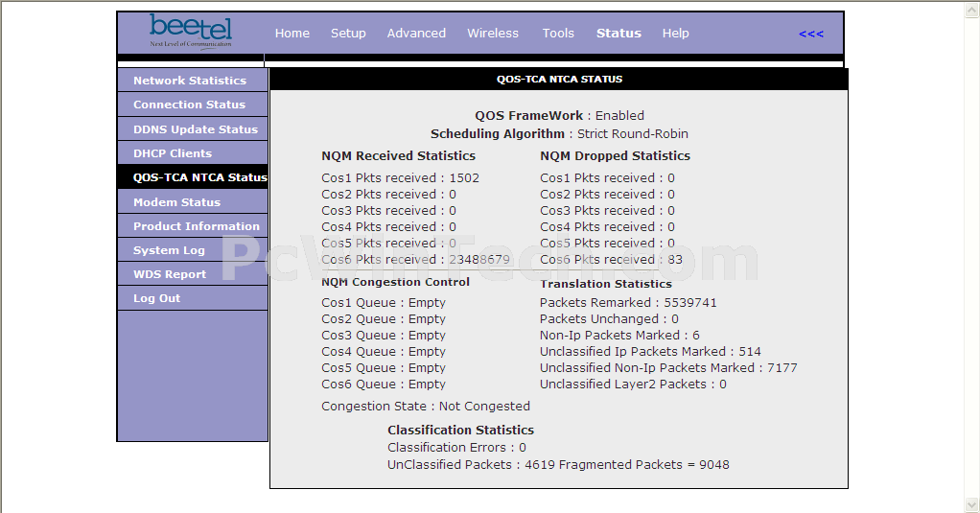Click NQM Dropped Statistics heading

(x=615, y=155)
